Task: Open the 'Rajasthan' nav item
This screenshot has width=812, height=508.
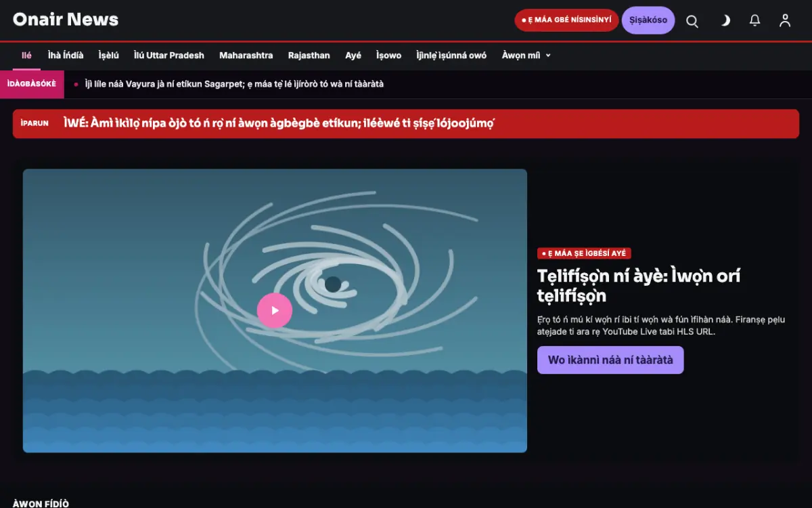Action: tap(309, 56)
